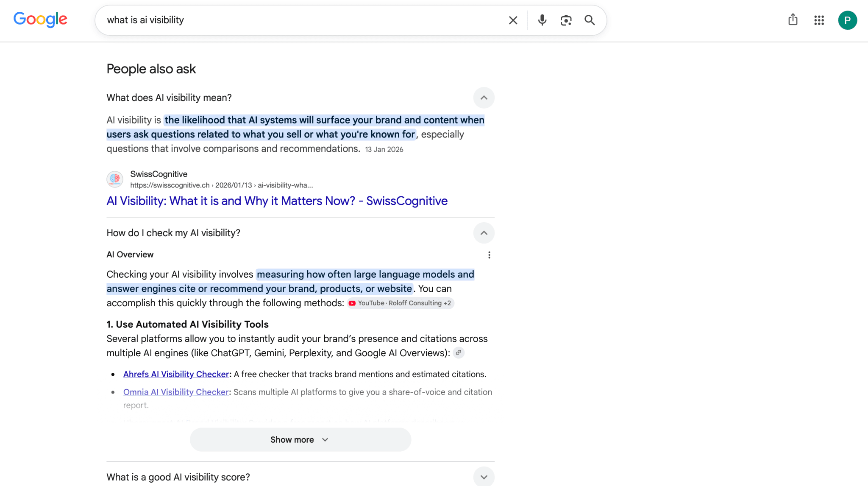The width and height of the screenshot is (868, 486).
Task: Click the 'People also ask' heading
Action: [151, 69]
